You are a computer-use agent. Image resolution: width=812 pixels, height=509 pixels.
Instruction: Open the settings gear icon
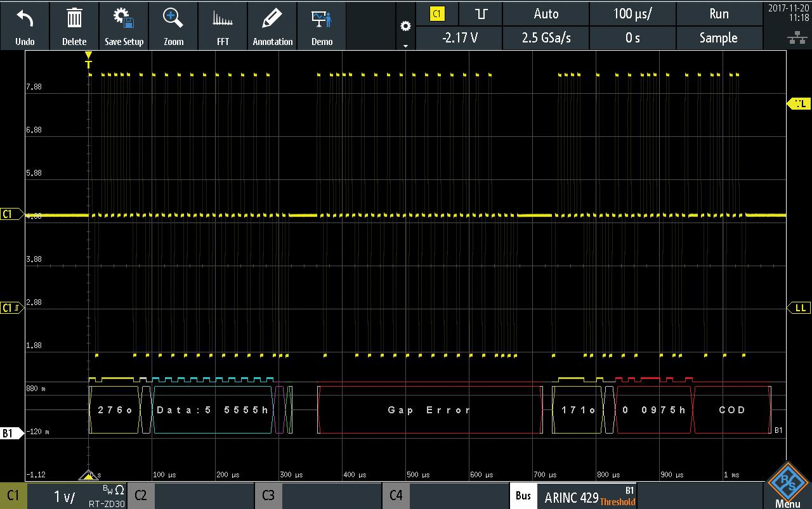(405, 27)
